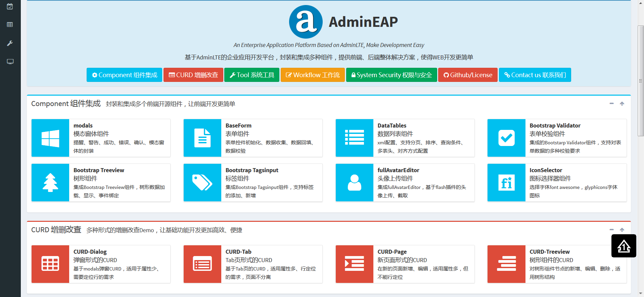This screenshot has width=644, height=297.
Task: Click the '模态窗体组件' subtitle text
Action: pyautogui.click(x=91, y=134)
